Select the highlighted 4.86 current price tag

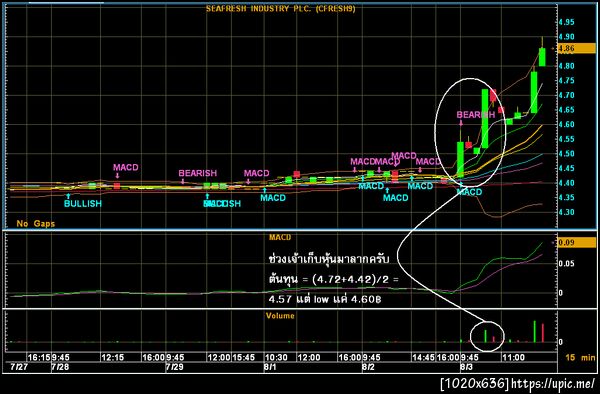coord(576,49)
